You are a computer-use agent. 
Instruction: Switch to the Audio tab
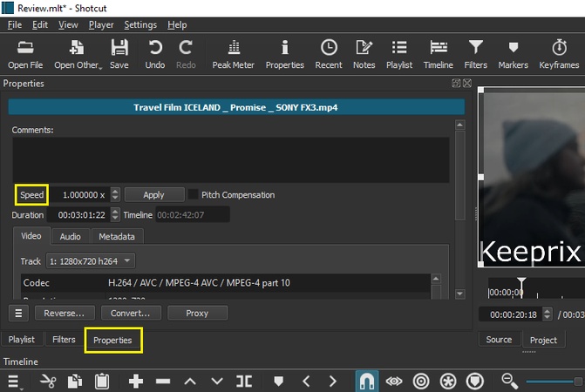click(70, 236)
